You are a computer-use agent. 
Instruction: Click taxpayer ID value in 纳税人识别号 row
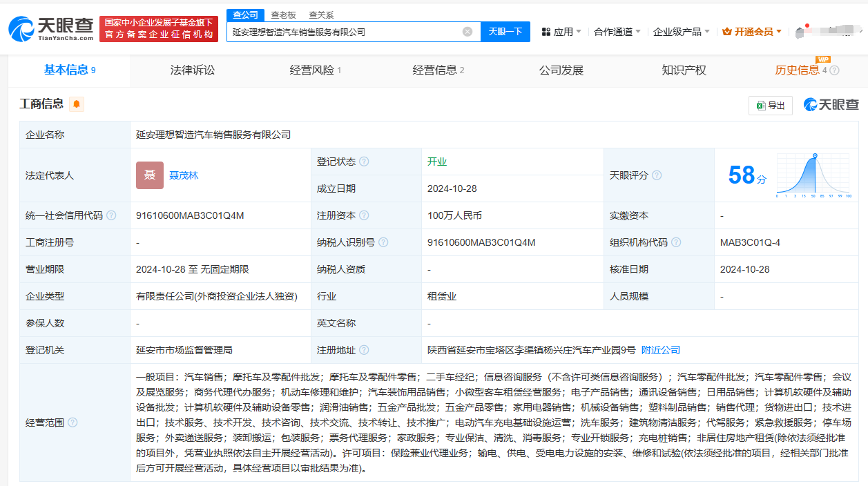pos(481,242)
